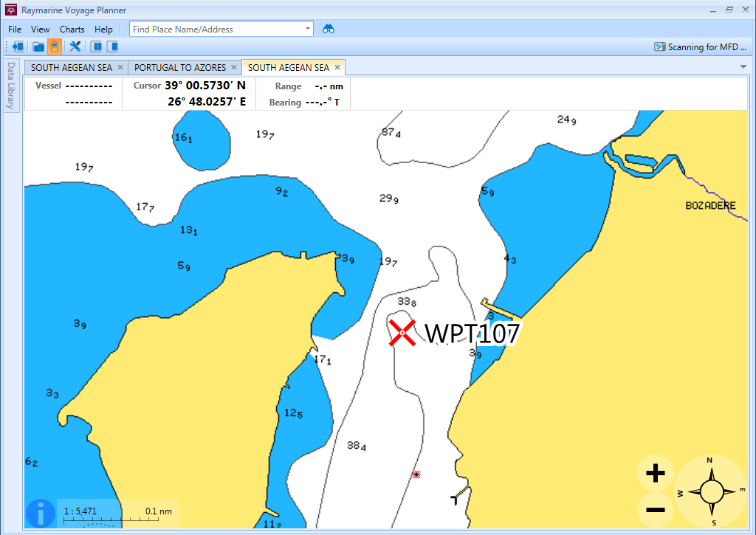The image size is (756, 535).
Task: Click the cursor latitude 39° 00.5730' N
Action: [205, 86]
